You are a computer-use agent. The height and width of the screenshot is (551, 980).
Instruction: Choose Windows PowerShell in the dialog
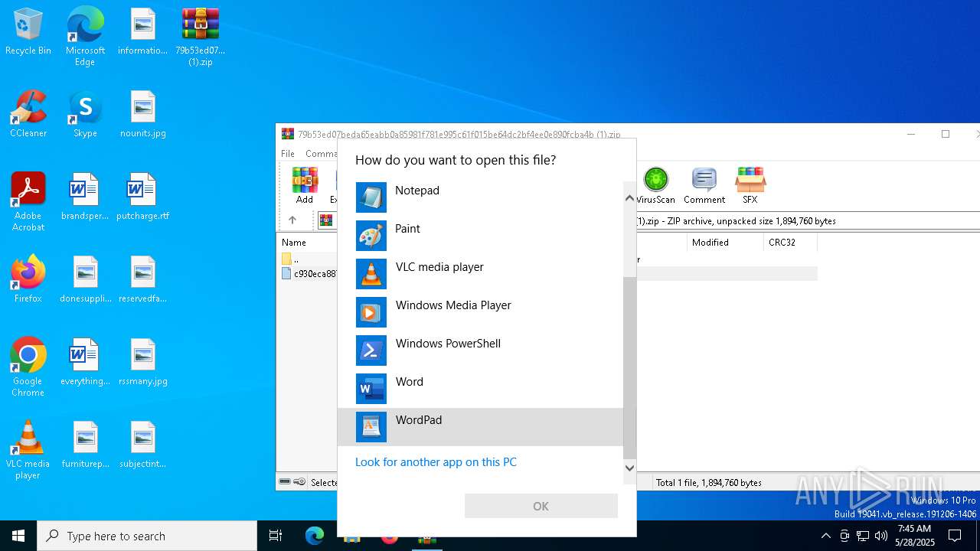pyautogui.click(x=480, y=350)
